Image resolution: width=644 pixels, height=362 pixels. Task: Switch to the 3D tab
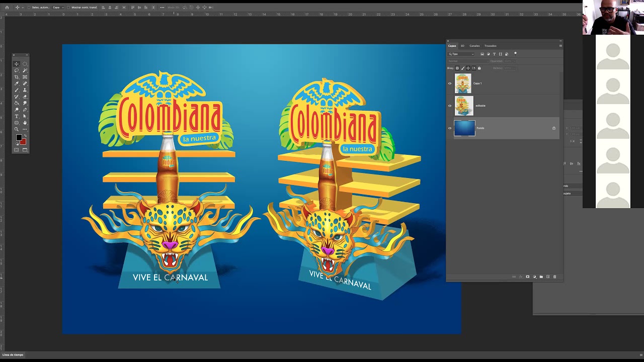click(x=462, y=46)
